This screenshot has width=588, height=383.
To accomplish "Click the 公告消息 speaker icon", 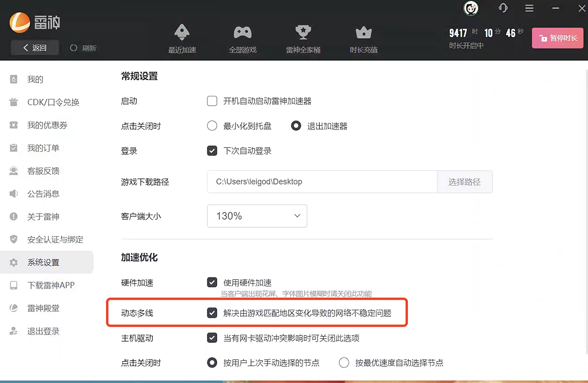I will [x=13, y=193].
